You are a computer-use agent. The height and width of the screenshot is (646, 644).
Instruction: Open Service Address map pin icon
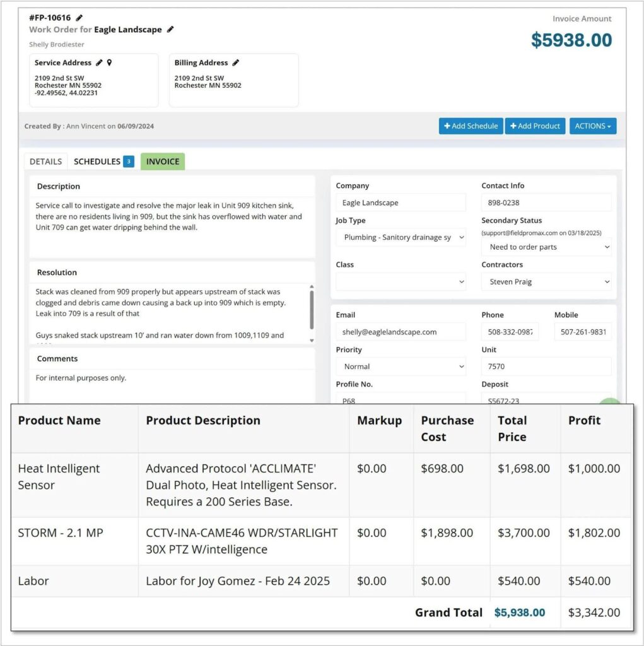point(109,63)
